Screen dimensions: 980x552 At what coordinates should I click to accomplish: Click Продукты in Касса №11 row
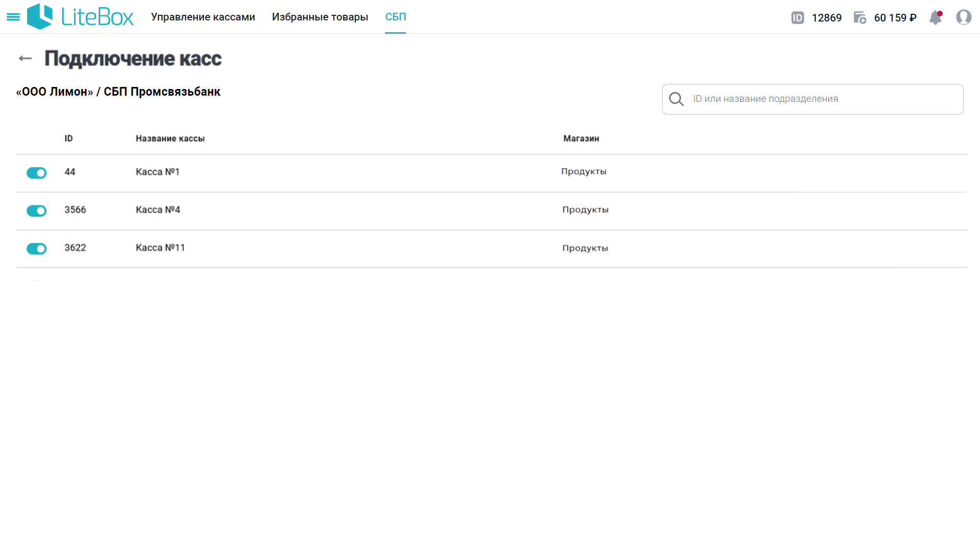pyautogui.click(x=585, y=248)
